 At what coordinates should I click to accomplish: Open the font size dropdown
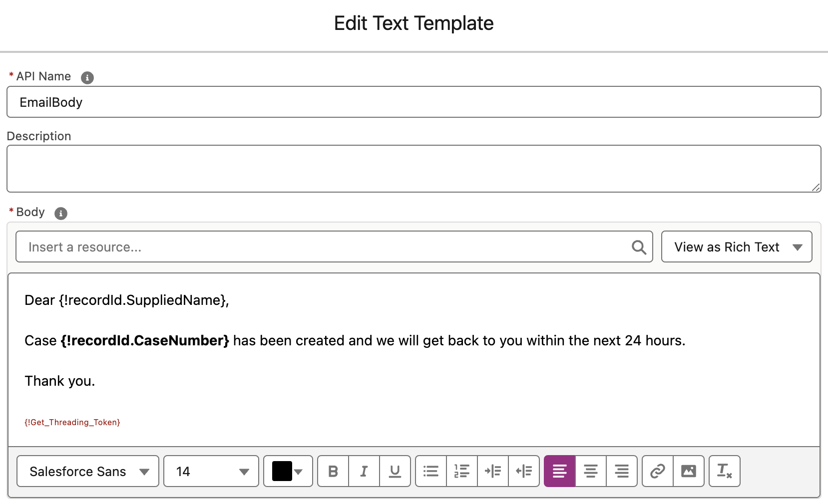(x=210, y=471)
